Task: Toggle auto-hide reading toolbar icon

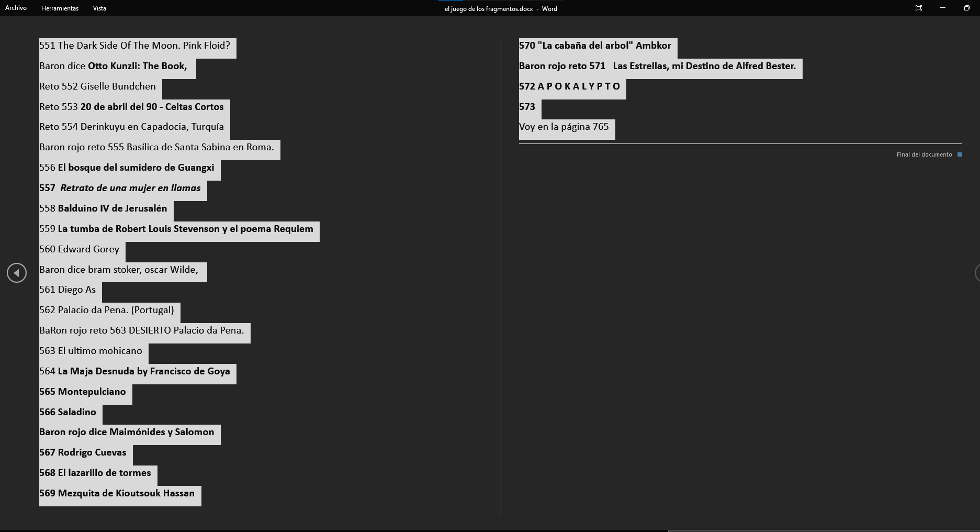Action: pyautogui.click(x=918, y=8)
